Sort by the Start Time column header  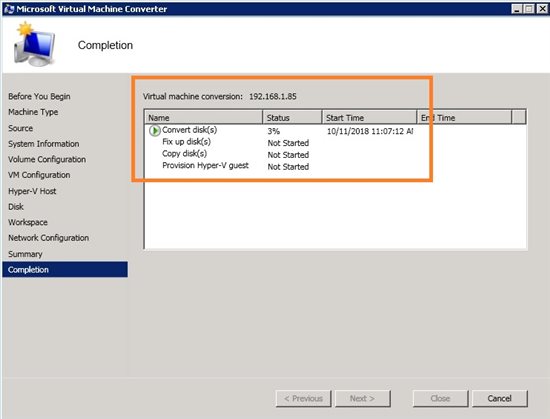[369, 117]
